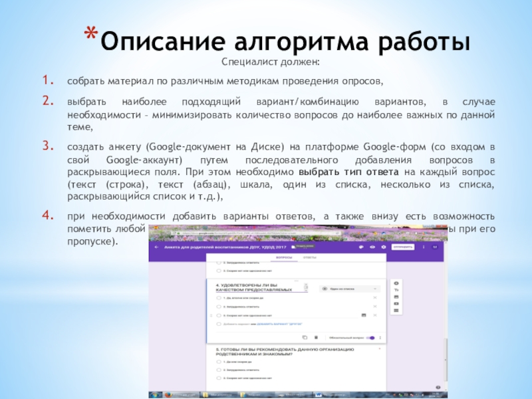This screenshot has height=399, width=532.
Task: Toggle the Обязательный вопрос switch
Action: click(372, 338)
